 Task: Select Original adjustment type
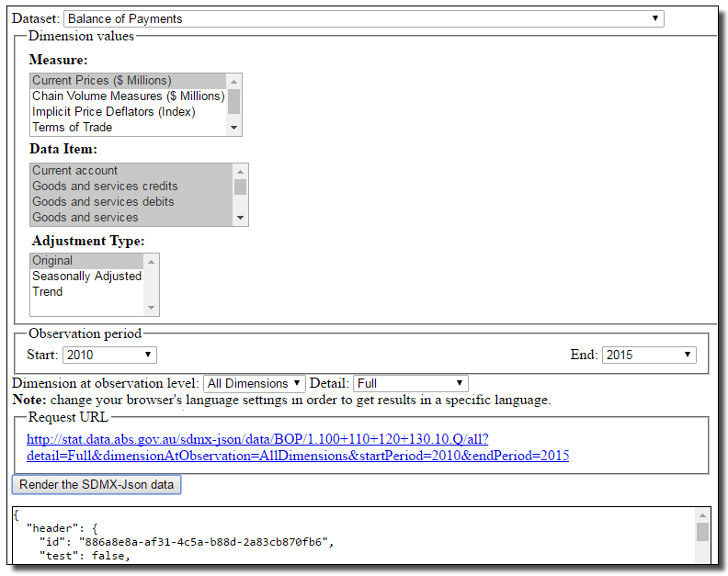click(x=52, y=261)
